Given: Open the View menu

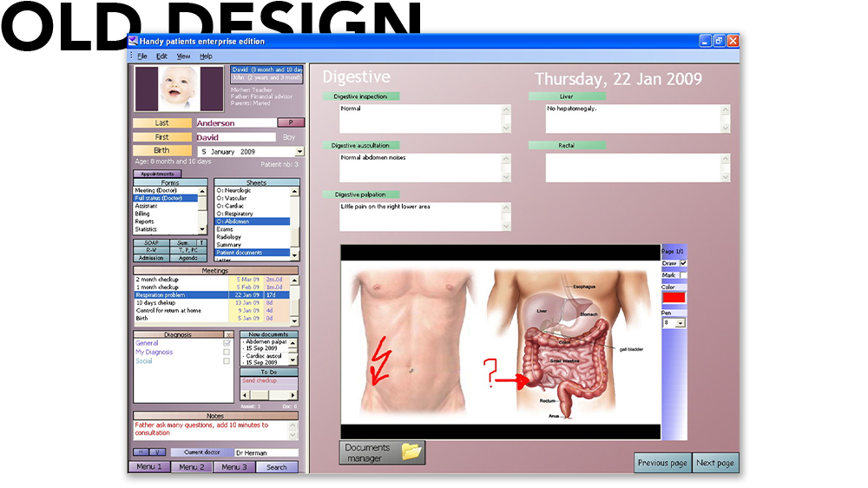Looking at the screenshot, I should click(183, 56).
